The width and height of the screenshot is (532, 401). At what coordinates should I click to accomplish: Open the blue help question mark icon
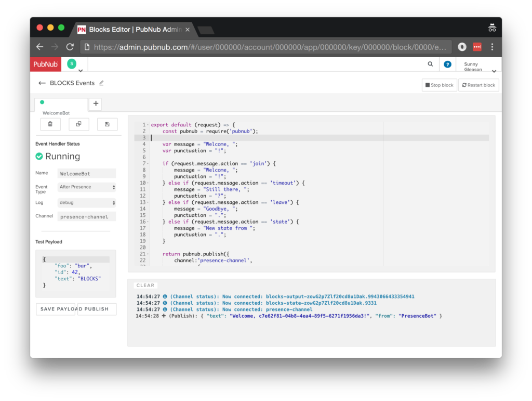point(447,64)
